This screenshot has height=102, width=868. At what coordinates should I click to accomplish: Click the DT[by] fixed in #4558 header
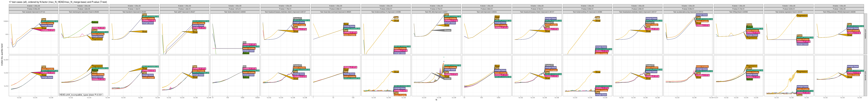(738, 12)
